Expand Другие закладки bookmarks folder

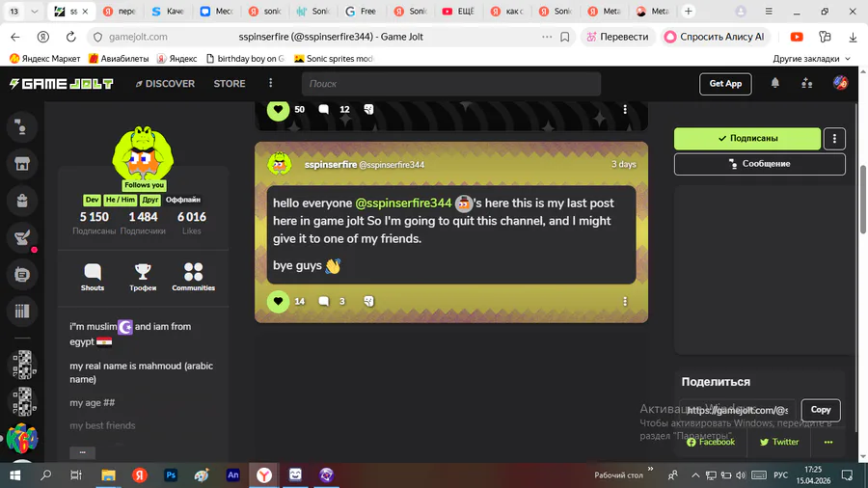click(x=811, y=59)
